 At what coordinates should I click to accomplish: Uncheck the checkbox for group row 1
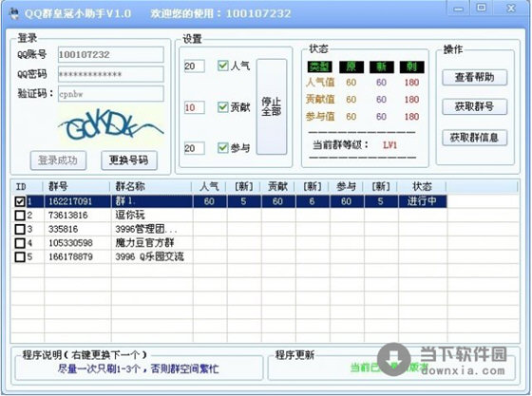tap(20, 201)
